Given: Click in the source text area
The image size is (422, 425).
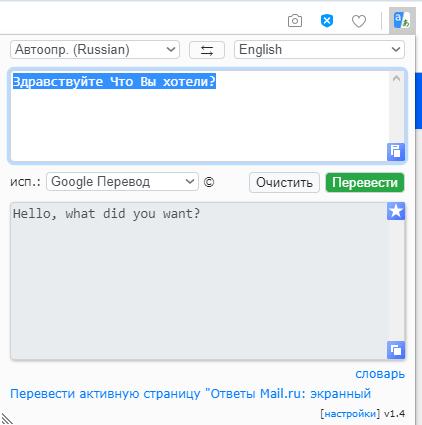Looking at the screenshot, I should (x=200, y=116).
